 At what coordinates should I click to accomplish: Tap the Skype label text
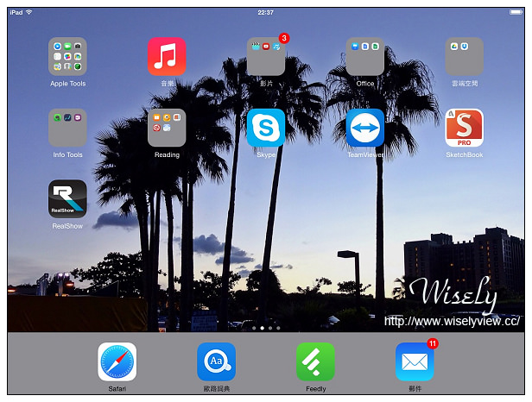[x=266, y=155]
